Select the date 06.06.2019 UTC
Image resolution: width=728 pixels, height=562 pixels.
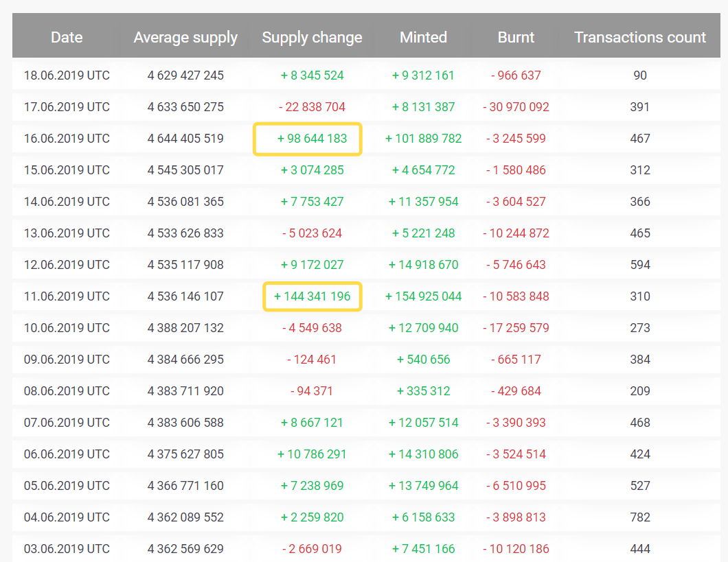[x=67, y=454]
